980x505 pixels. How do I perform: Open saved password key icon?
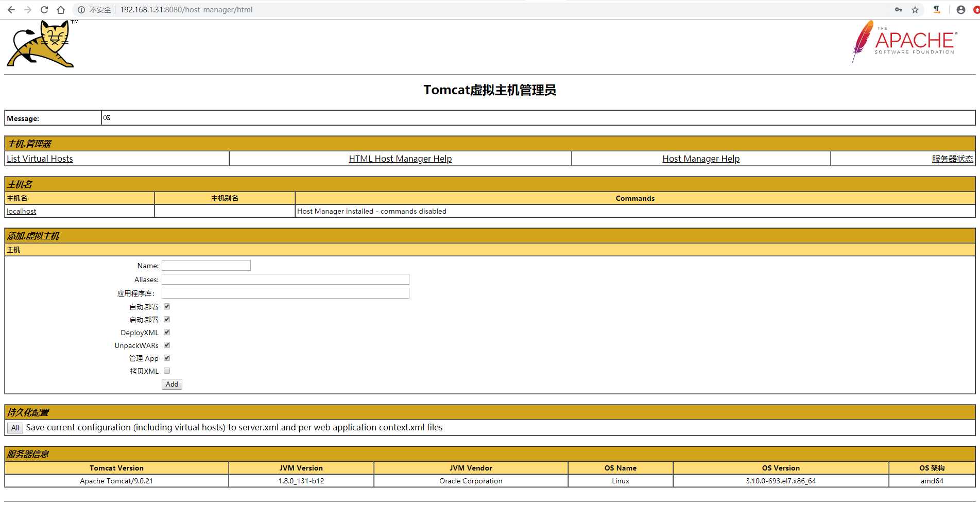point(899,10)
